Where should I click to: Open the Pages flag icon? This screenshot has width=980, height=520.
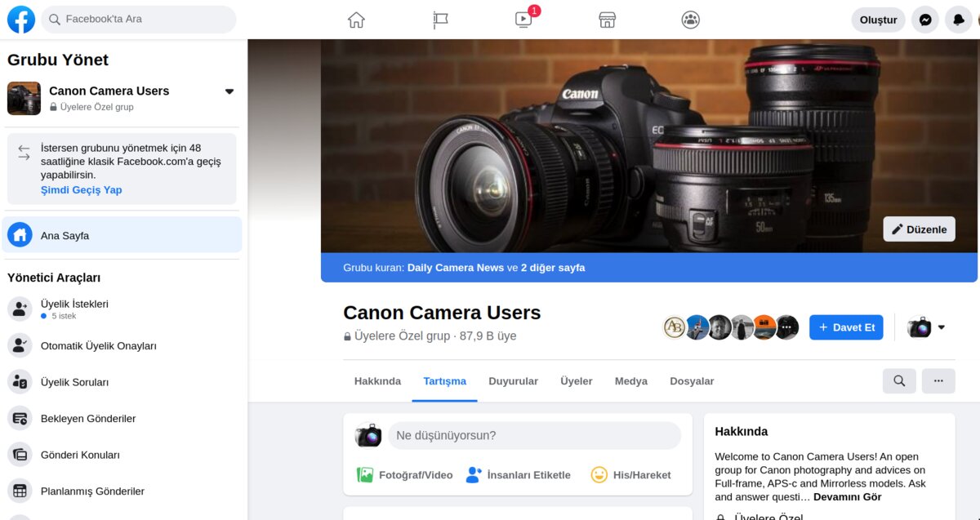(x=441, y=20)
